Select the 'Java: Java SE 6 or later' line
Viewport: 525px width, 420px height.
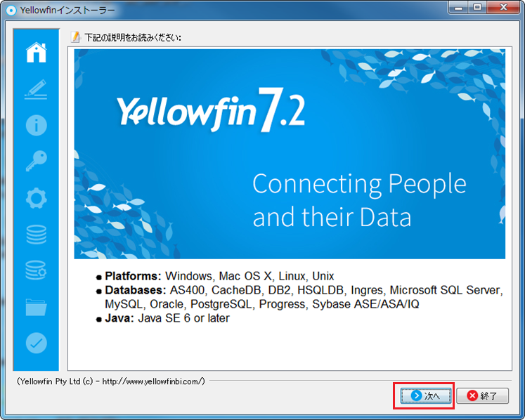click(163, 318)
